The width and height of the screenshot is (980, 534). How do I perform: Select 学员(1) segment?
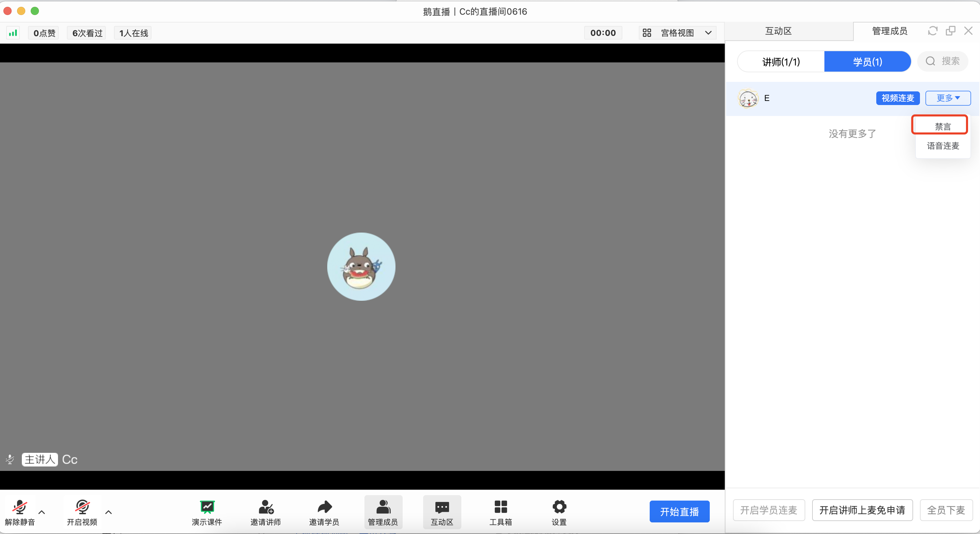tap(867, 62)
